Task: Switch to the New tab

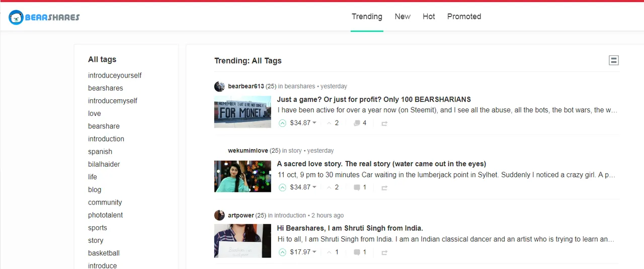Action: pos(403,17)
